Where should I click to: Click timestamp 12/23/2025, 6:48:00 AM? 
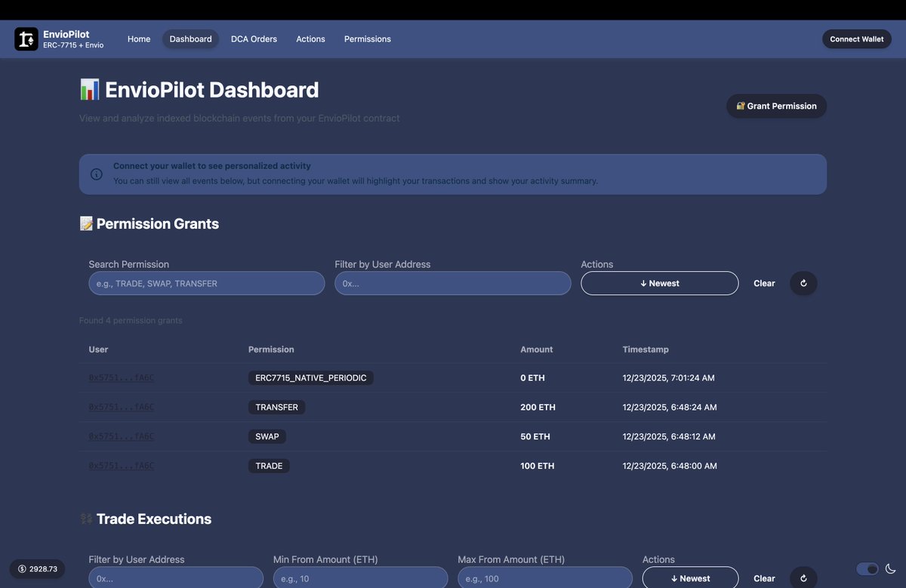[670, 466]
